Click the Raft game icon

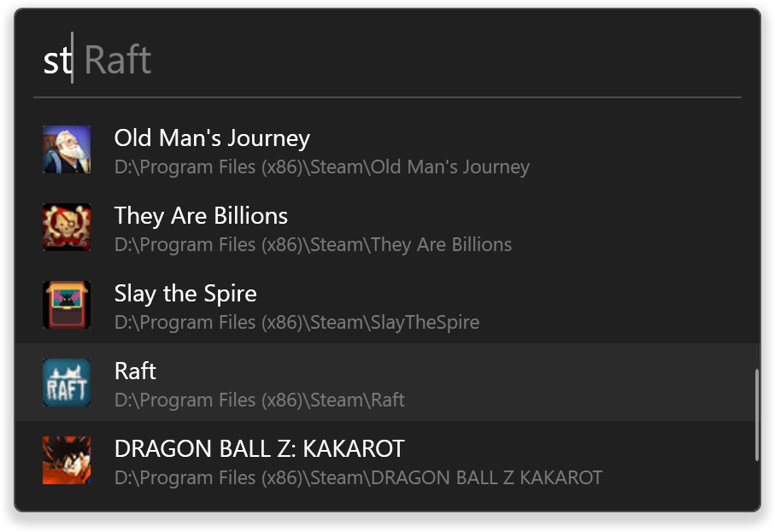point(67,383)
